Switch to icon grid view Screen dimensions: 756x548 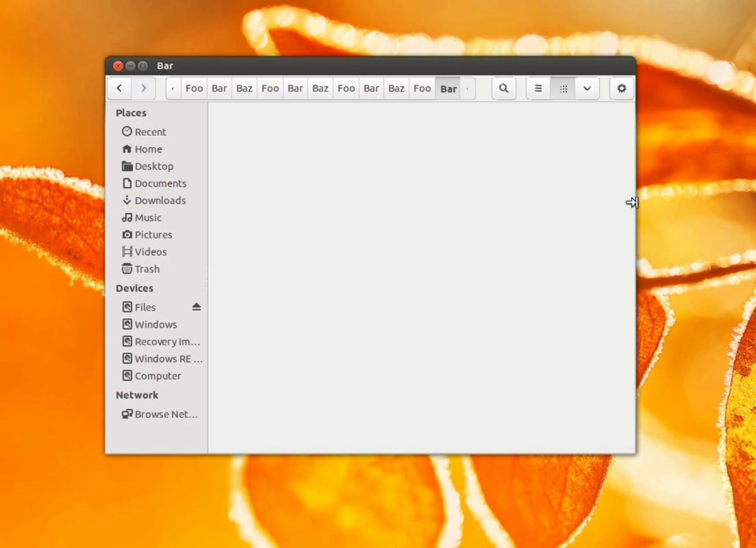563,88
